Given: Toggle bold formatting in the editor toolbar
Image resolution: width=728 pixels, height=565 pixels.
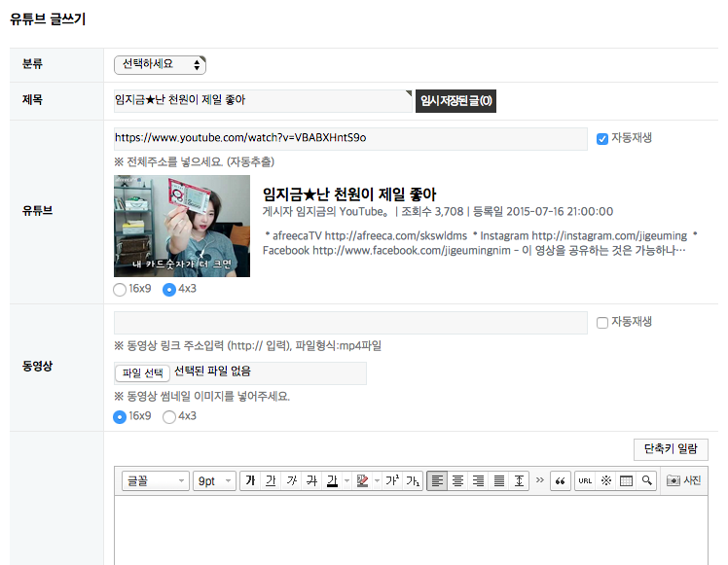Looking at the screenshot, I should pyautogui.click(x=250, y=481).
